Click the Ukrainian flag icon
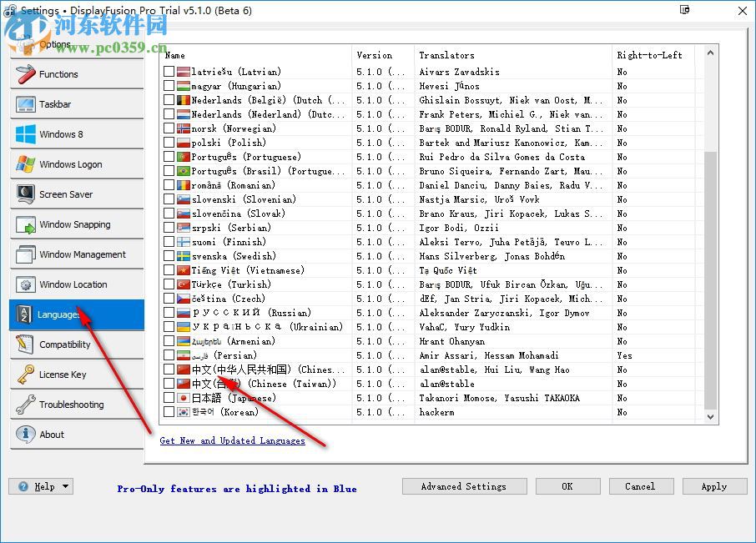Viewport: 756px width, 543px height. [184, 327]
